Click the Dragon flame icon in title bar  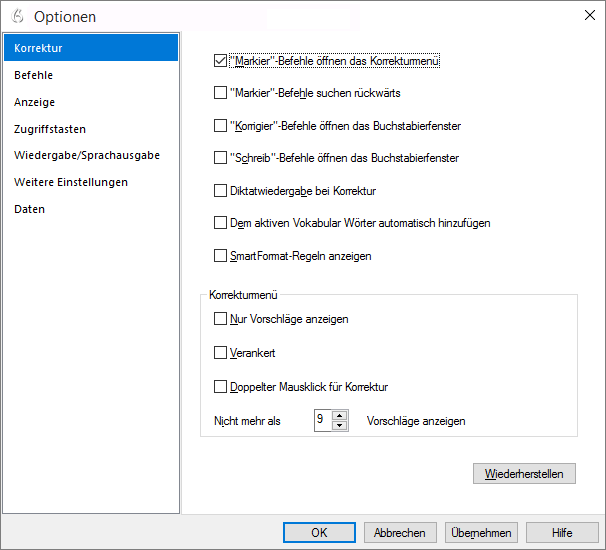tap(17, 16)
